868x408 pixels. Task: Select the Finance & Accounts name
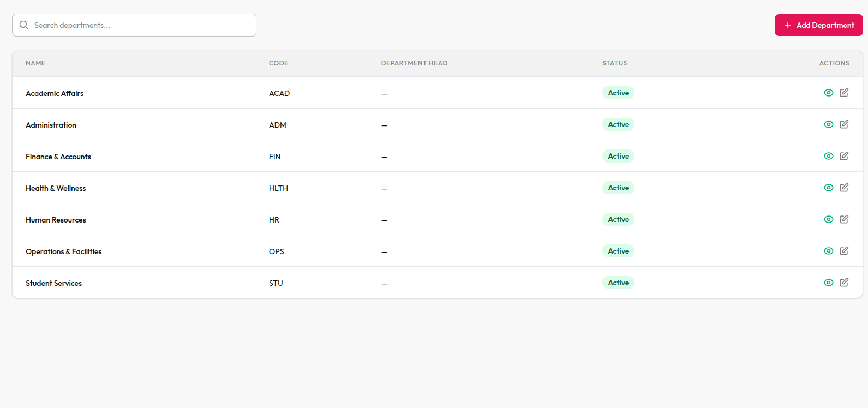pos(58,157)
